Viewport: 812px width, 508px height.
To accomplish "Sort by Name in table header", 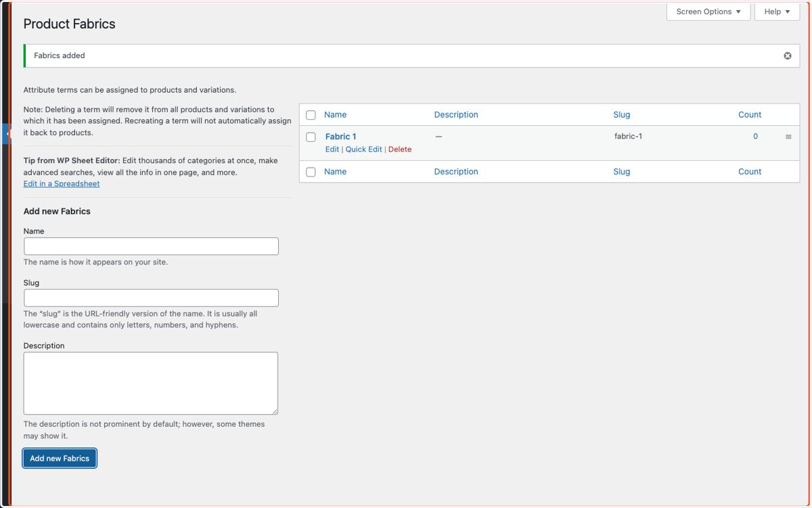I will tap(335, 114).
